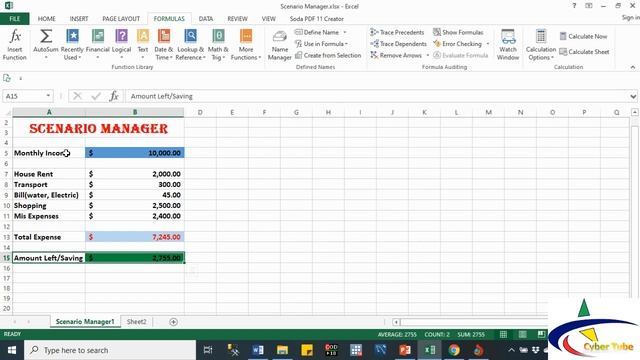Viewport: 640px width, 360px height.
Task: Click Create from Selection
Action: click(x=328, y=55)
